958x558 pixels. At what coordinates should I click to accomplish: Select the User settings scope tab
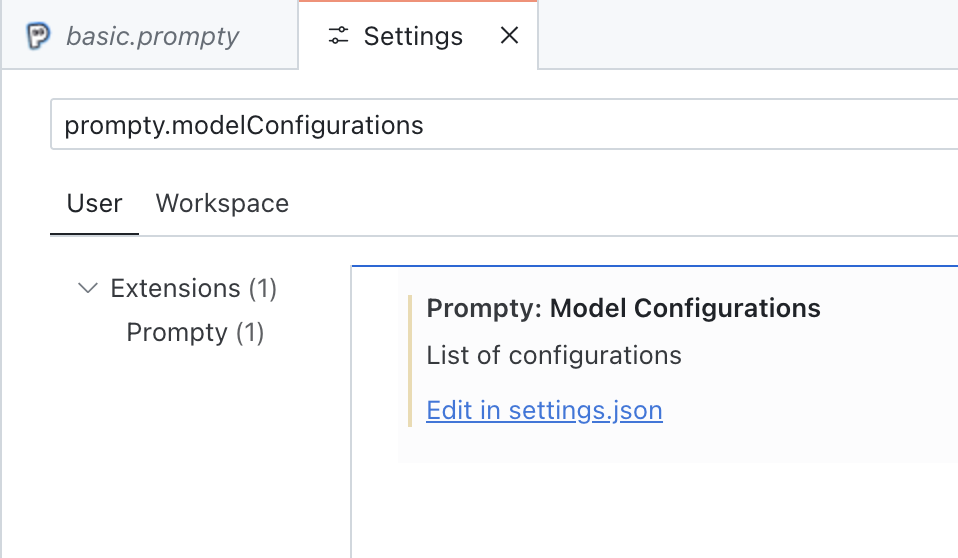[94, 204]
